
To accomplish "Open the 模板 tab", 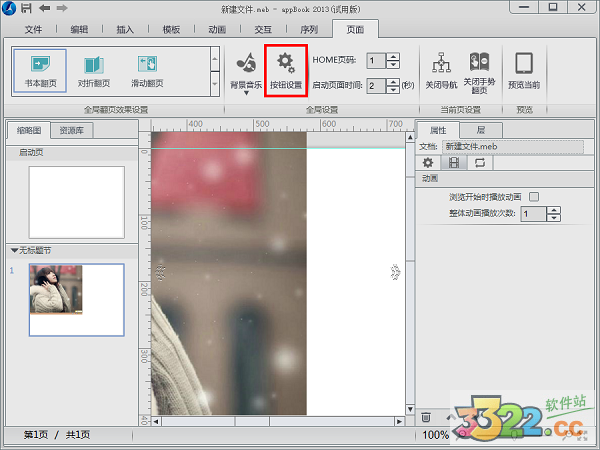I will 171,29.
